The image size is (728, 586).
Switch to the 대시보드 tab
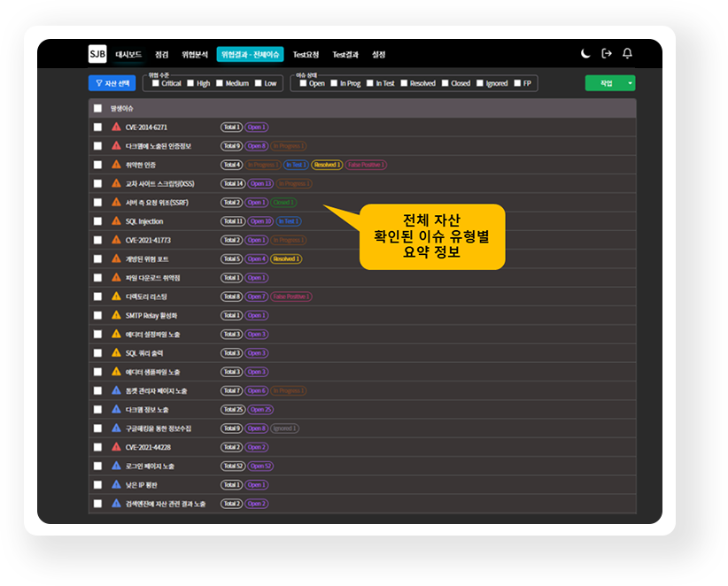coord(128,54)
